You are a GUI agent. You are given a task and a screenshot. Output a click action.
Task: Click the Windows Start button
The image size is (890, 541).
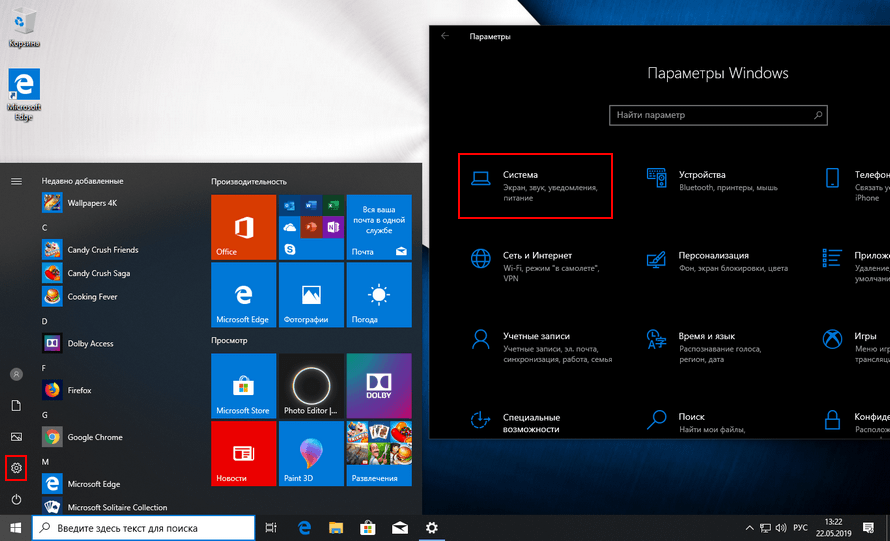click(16, 527)
